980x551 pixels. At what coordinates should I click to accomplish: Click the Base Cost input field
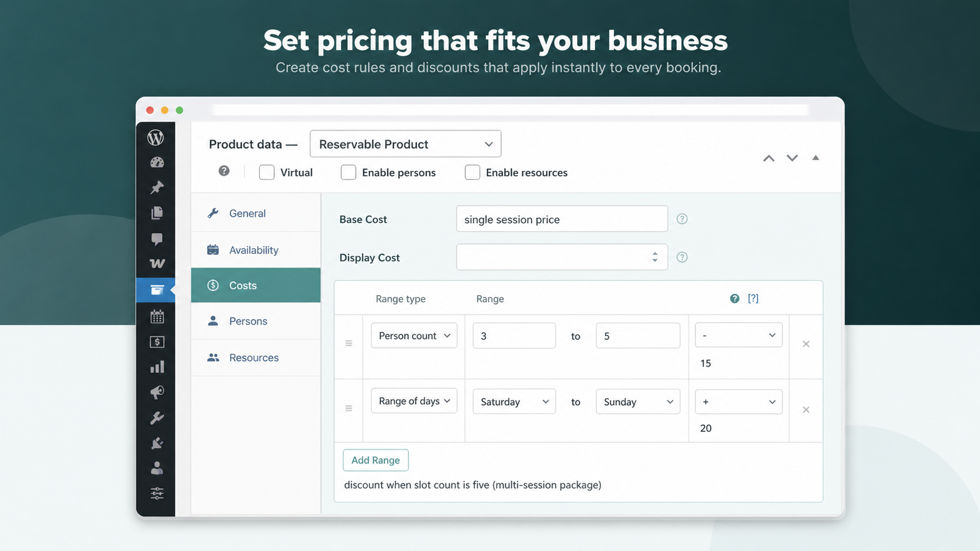tap(562, 219)
